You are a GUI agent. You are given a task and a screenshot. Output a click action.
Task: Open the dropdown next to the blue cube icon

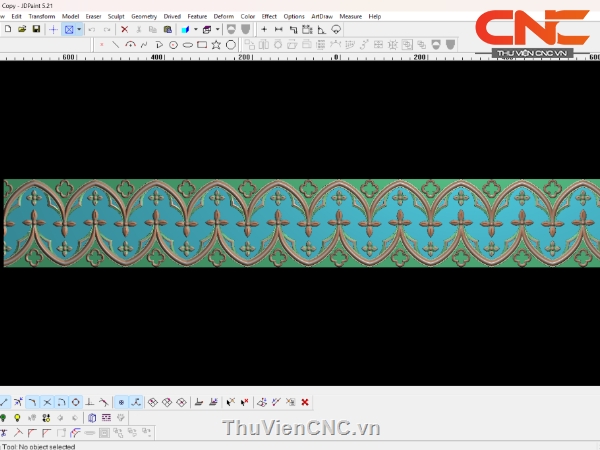pyautogui.click(x=195, y=30)
